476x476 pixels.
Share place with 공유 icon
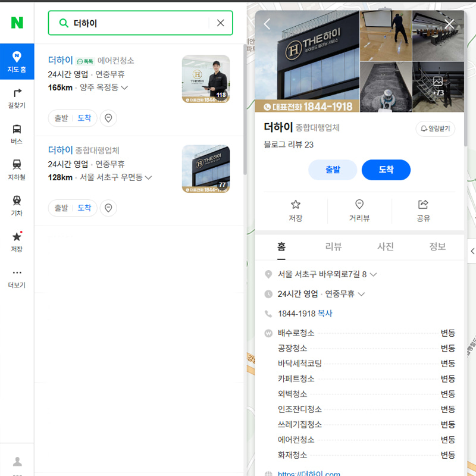pyautogui.click(x=423, y=211)
